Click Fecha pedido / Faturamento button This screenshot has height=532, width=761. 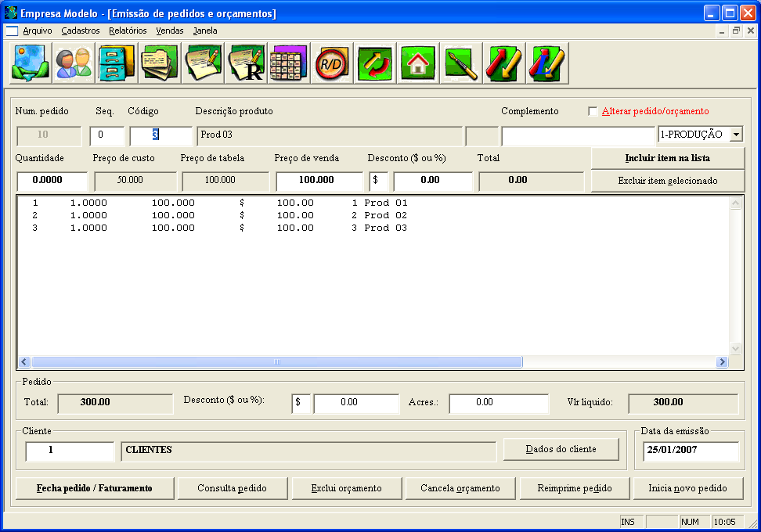click(95, 488)
